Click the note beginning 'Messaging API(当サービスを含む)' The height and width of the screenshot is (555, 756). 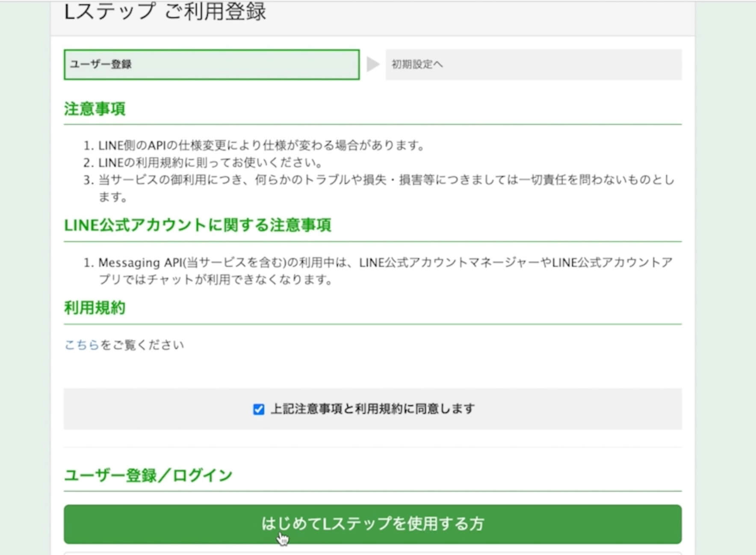[x=386, y=271]
